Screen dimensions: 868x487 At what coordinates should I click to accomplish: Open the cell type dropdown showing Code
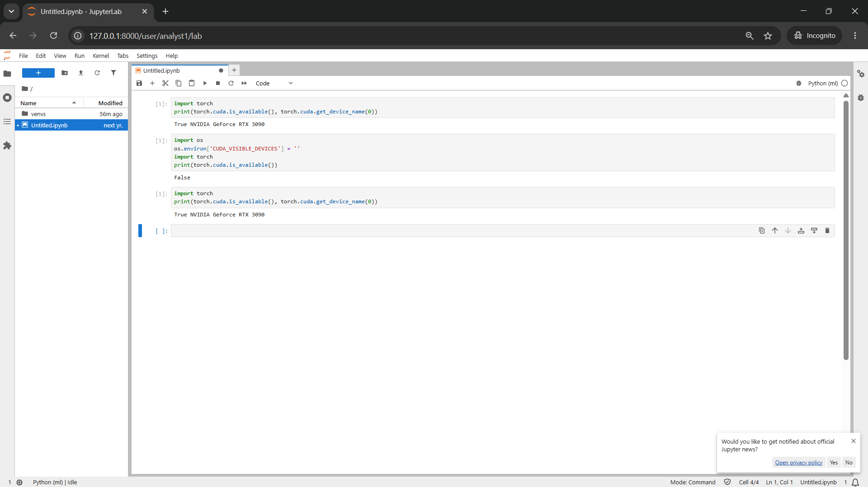(274, 83)
